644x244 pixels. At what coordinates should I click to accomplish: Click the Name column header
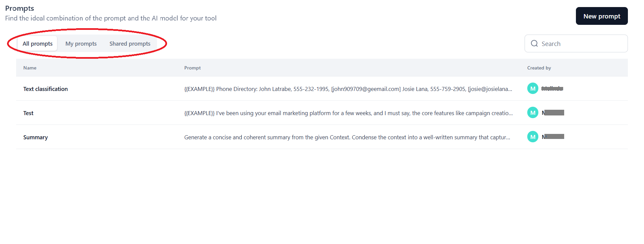(x=30, y=68)
